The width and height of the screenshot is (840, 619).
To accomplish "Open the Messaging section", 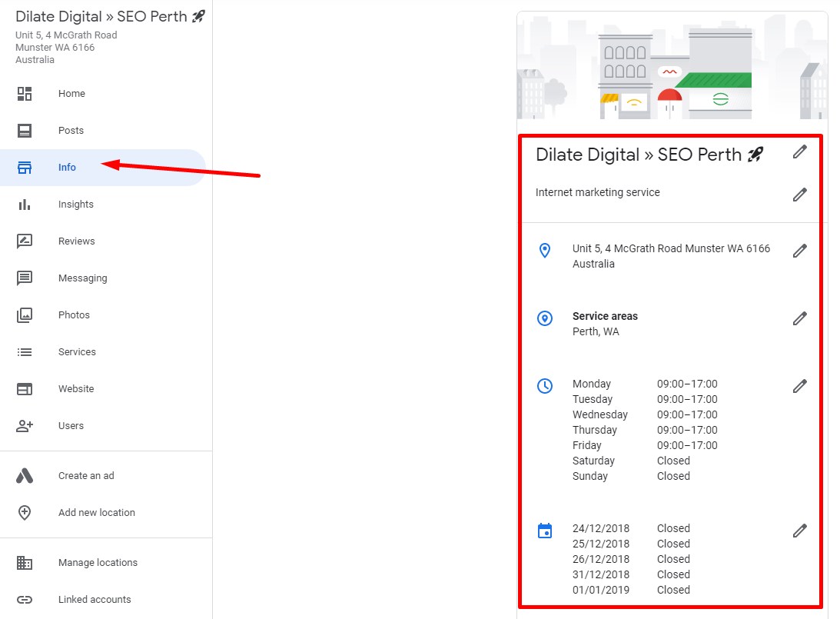I will pyautogui.click(x=103, y=278).
